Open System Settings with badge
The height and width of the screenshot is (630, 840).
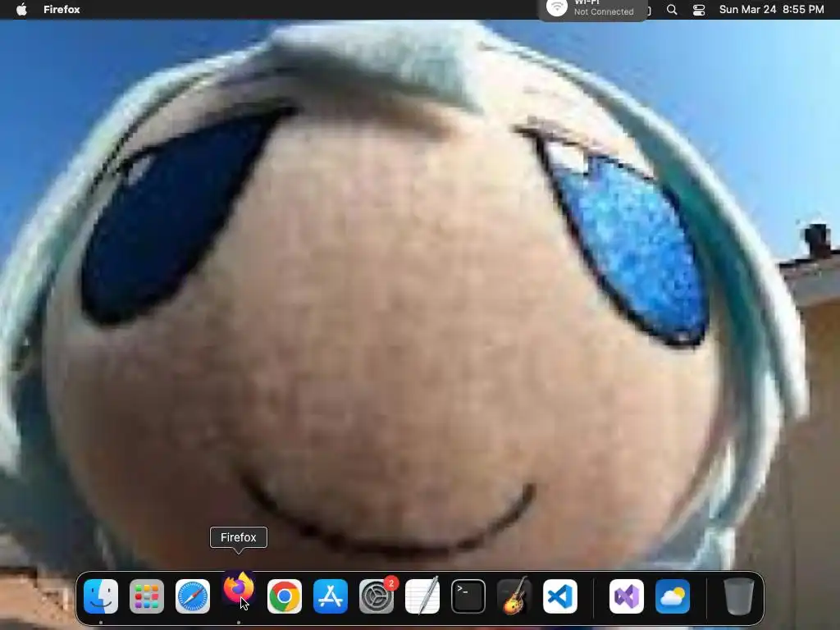point(377,596)
